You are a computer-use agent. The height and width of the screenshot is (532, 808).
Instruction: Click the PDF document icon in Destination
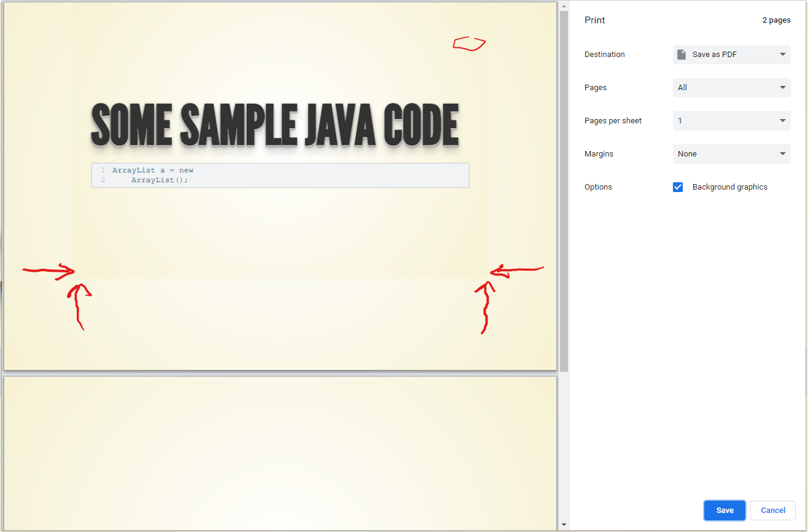pyautogui.click(x=682, y=55)
